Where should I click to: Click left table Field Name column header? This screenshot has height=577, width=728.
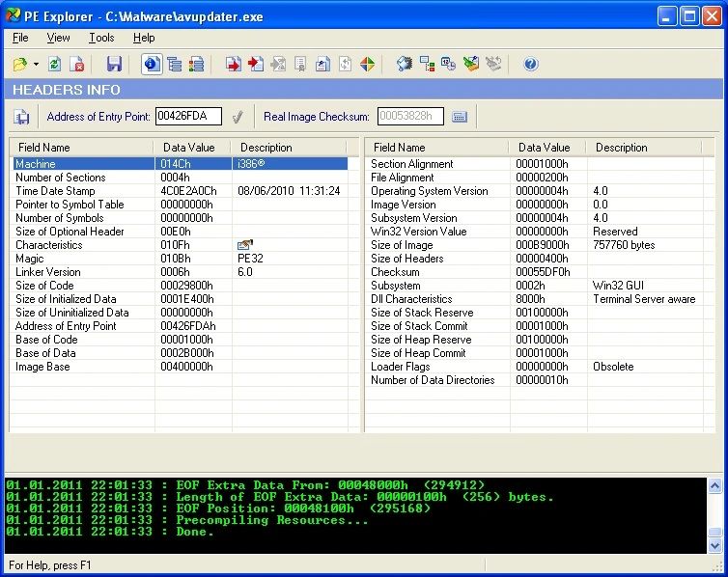pos(82,148)
